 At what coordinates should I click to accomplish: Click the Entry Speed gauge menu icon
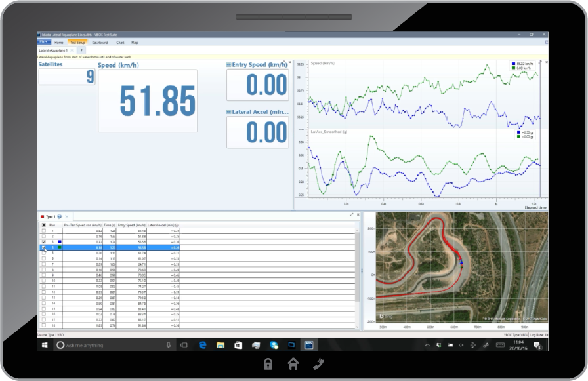click(229, 65)
